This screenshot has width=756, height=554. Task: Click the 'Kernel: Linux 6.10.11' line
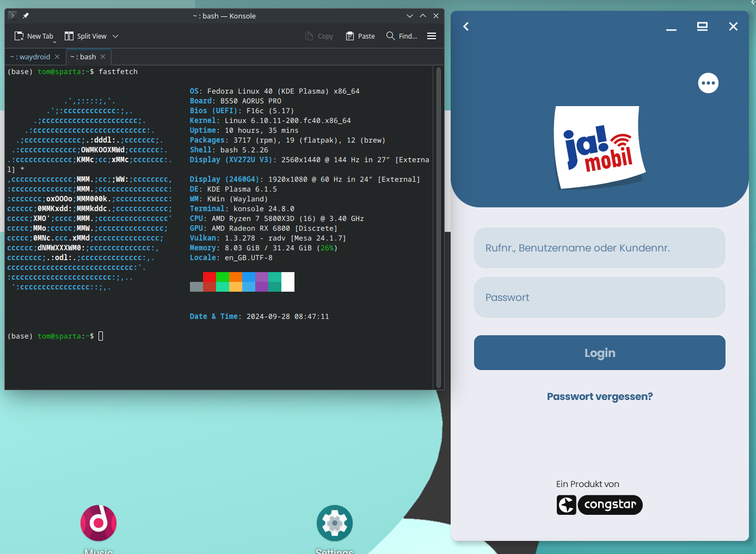click(270, 121)
